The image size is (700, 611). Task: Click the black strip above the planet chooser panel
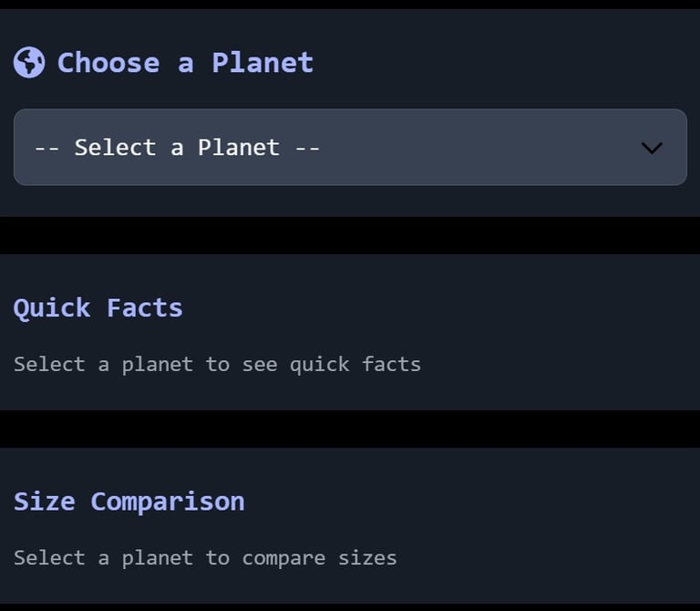click(350, 5)
